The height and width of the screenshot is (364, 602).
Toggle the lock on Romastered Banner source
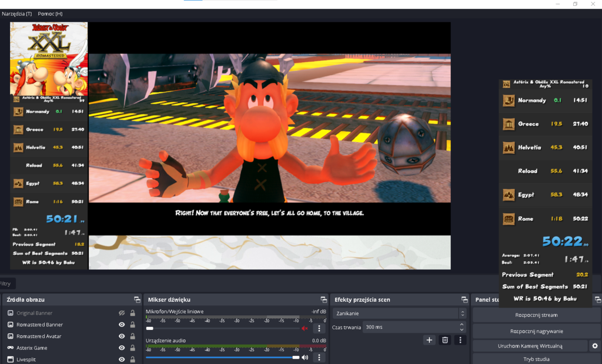132,325
